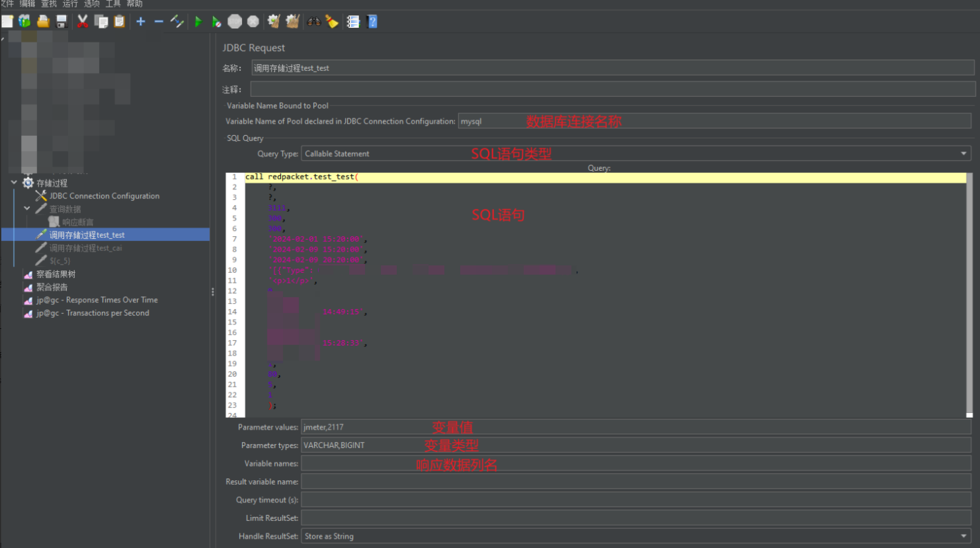Open the Function Helper list icon
This screenshot has height=548, width=980.
353,22
